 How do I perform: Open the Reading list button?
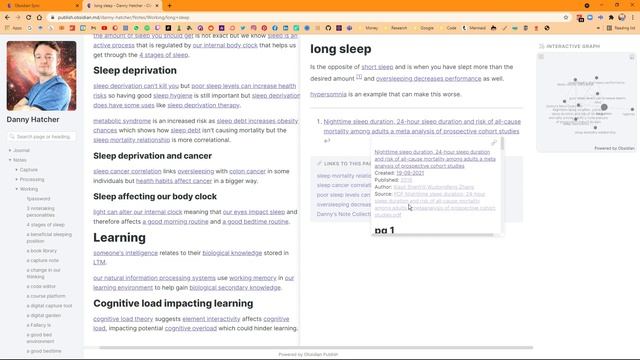pyautogui.click(x=621, y=28)
